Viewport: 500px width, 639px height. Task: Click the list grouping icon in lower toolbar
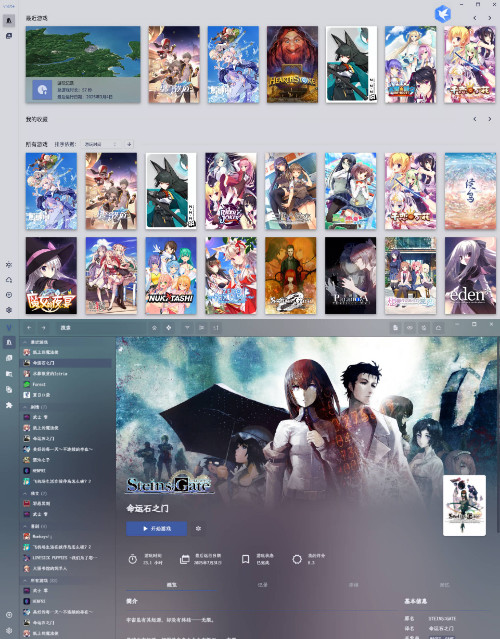pyautogui.click(x=202, y=328)
